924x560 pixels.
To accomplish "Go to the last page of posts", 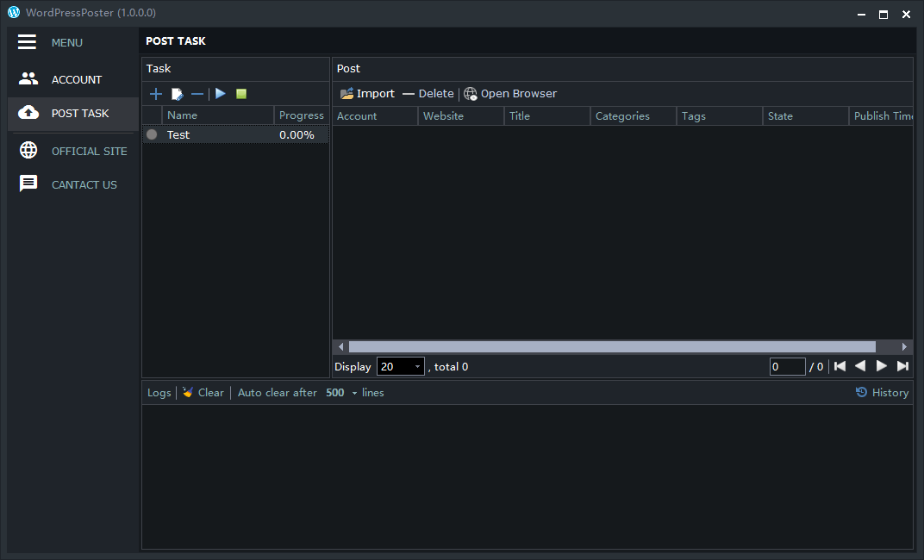I will pos(902,366).
